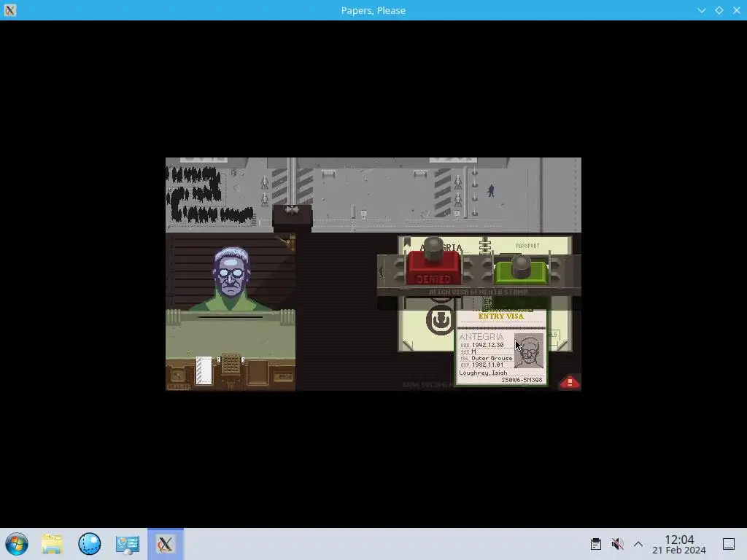Click the intercom microphone grille on desk

click(x=231, y=365)
